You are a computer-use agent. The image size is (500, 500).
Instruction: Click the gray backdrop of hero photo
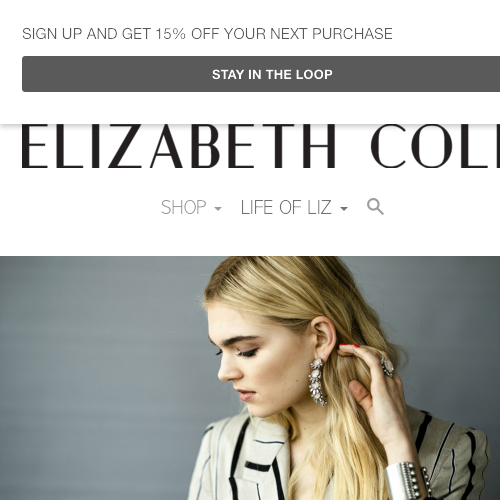(100, 367)
